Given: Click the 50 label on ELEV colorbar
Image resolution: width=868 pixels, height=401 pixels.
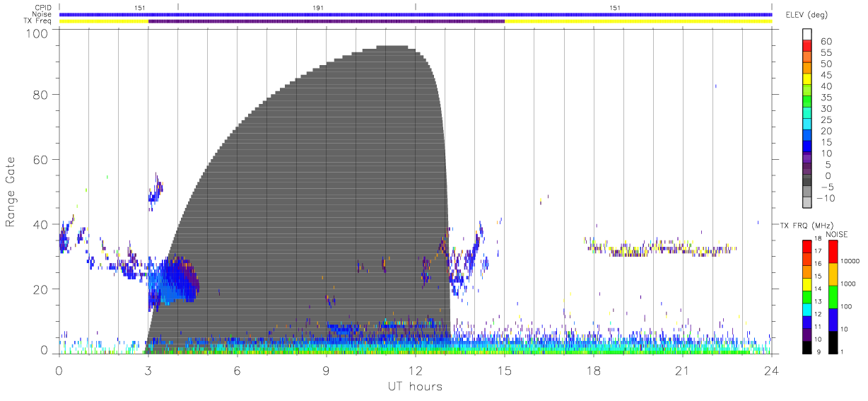Looking at the screenshot, I should [826, 64].
